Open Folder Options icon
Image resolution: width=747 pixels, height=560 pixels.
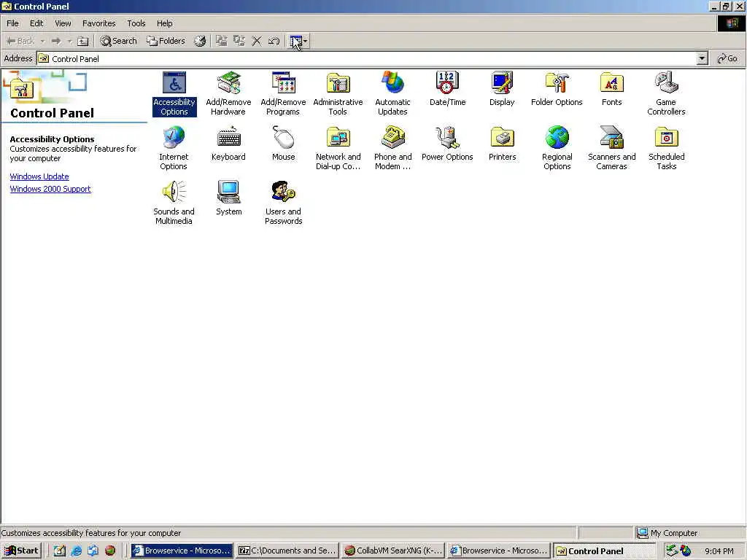557,89
